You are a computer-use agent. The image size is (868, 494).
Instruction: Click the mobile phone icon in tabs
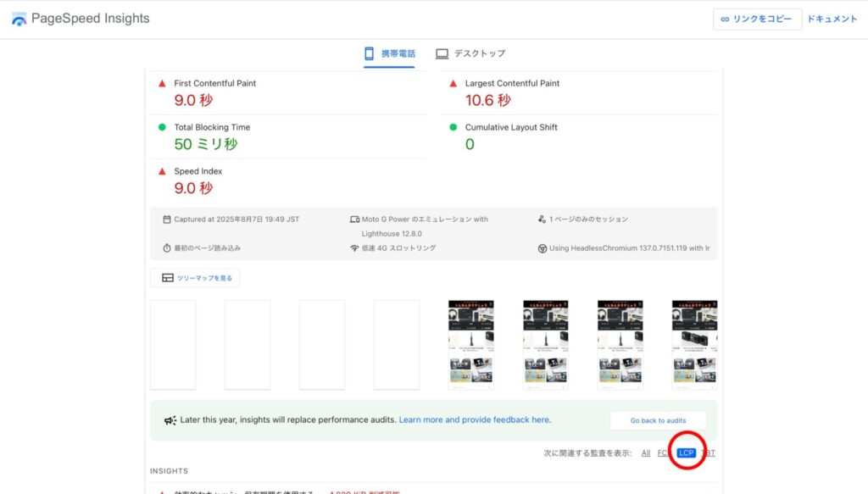(370, 53)
